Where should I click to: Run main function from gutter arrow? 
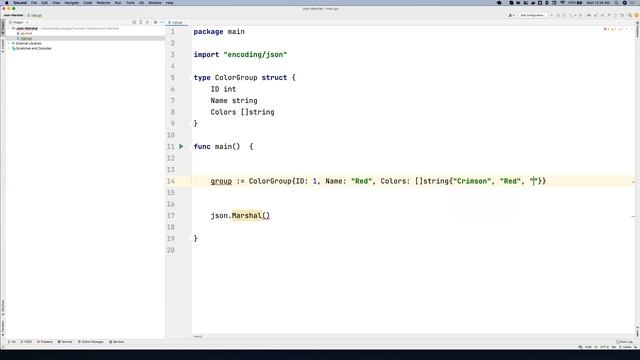(181, 146)
